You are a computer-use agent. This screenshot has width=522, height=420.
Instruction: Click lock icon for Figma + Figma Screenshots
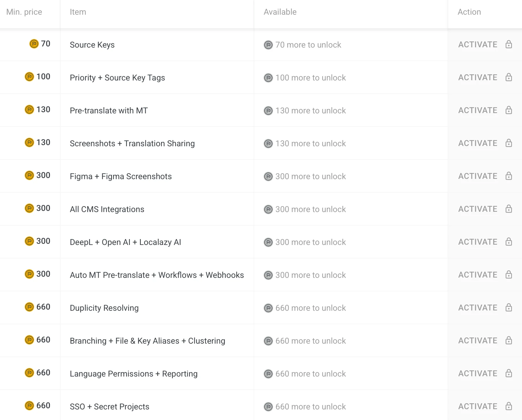[509, 176]
